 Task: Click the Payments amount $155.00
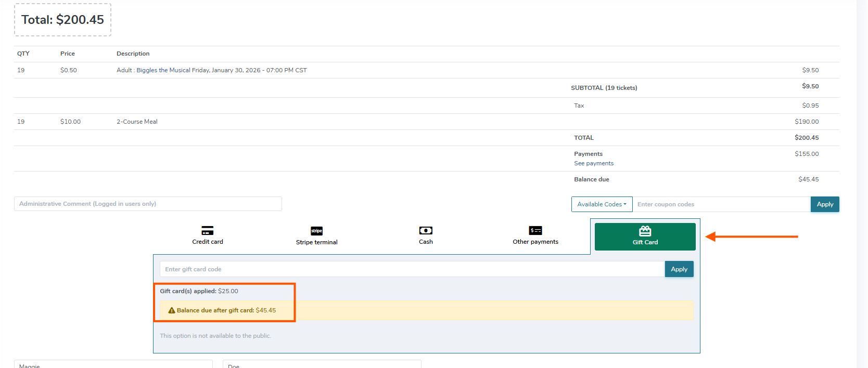coord(807,154)
